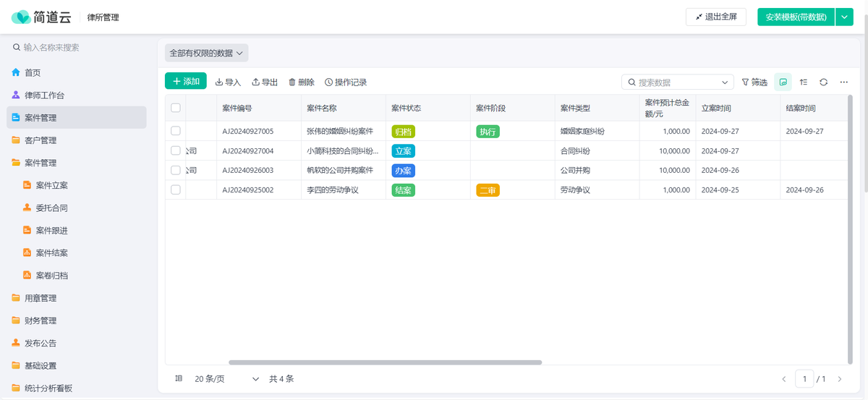Click 案卷归档 report icon

[x=27, y=275]
